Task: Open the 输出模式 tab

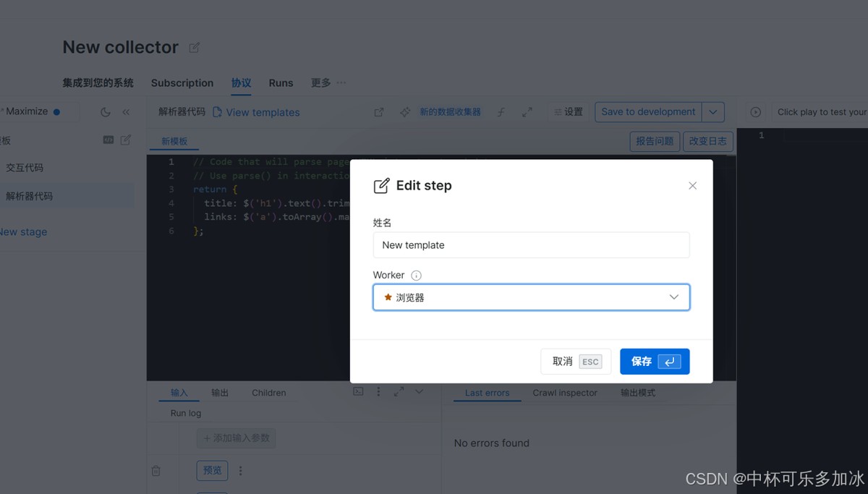Action: 638,393
